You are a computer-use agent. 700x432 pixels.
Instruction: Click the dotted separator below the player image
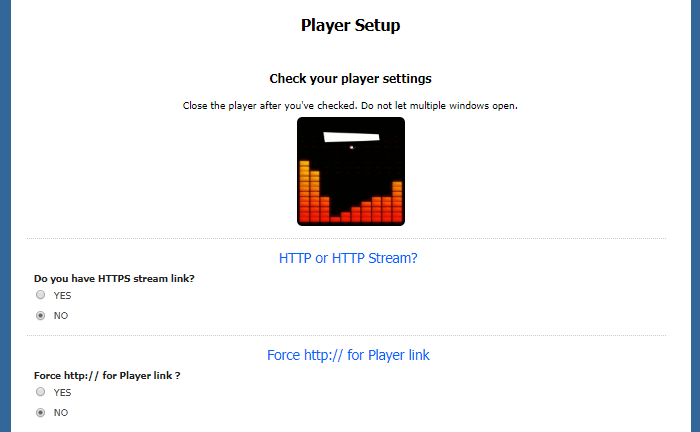click(x=346, y=239)
